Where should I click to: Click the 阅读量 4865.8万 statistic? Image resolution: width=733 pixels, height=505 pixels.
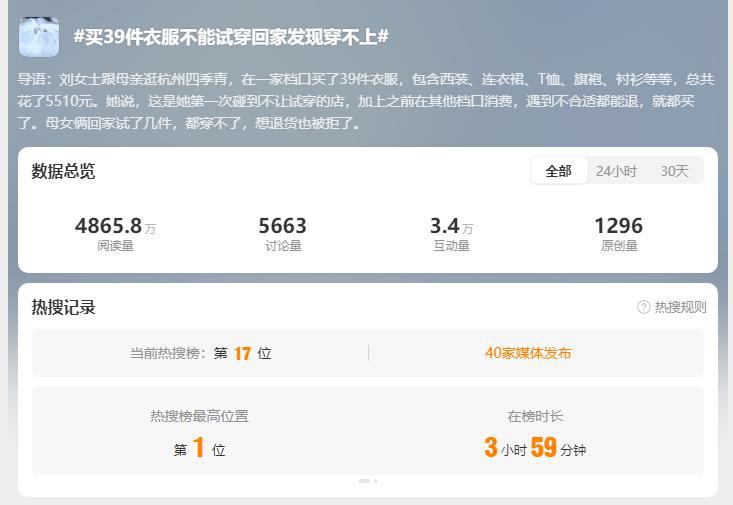[x=115, y=234]
